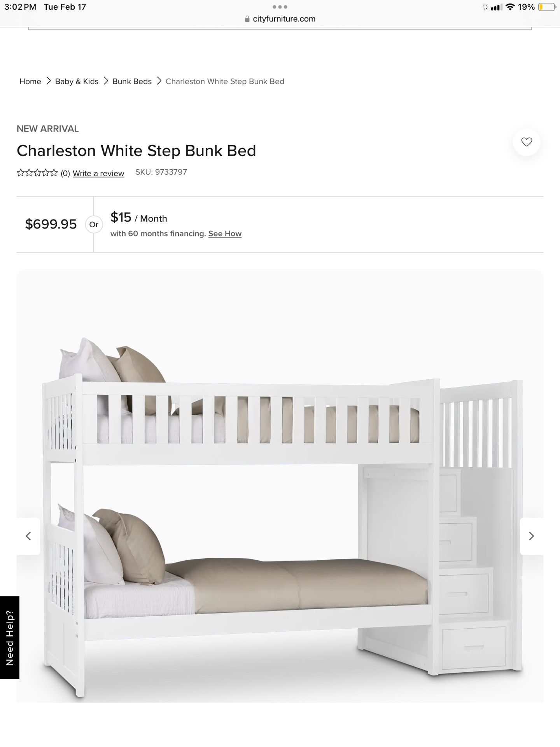Screen dimensions: 560x747
Task: Show previous product image arrow
Action: click(x=28, y=536)
